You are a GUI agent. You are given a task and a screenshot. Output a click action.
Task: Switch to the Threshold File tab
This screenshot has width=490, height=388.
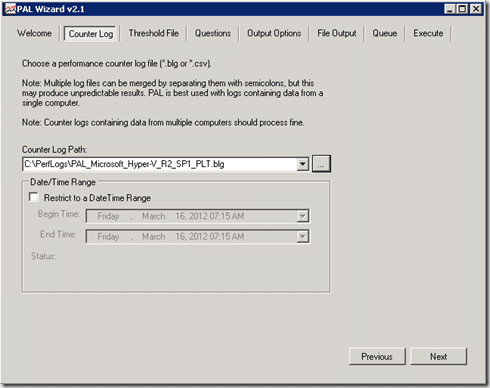coord(154,33)
